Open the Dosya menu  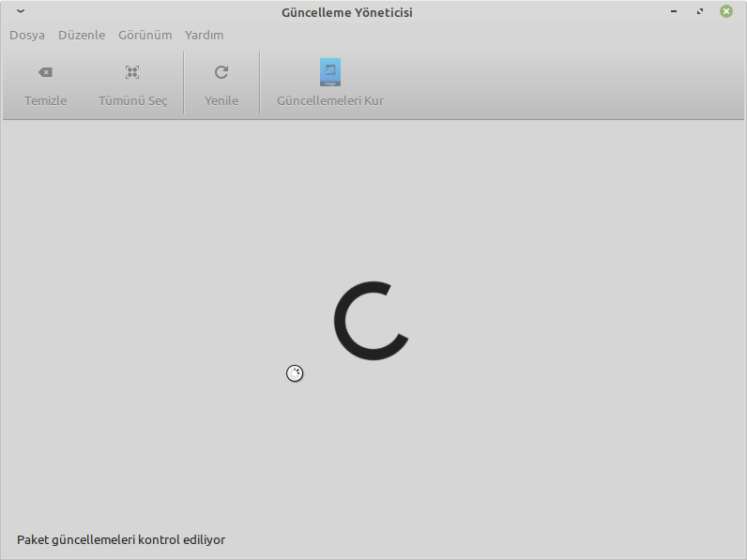pyautogui.click(x=27, y=36)
